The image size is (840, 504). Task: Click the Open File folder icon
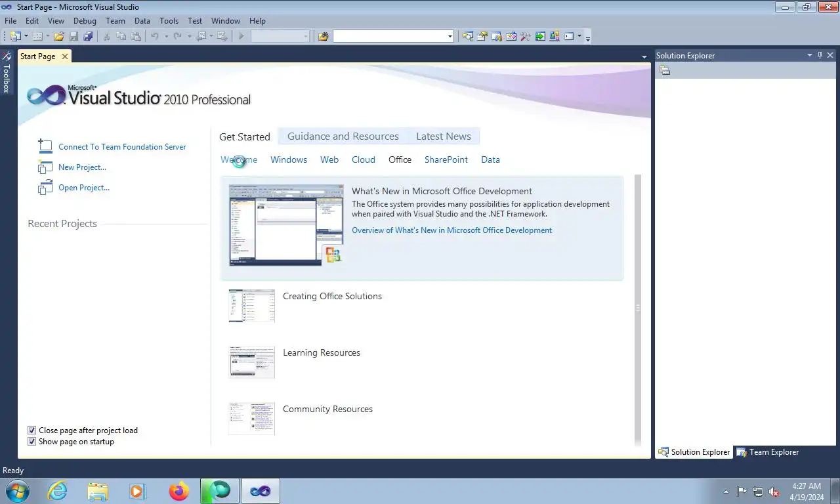click(x=59, y=37)
